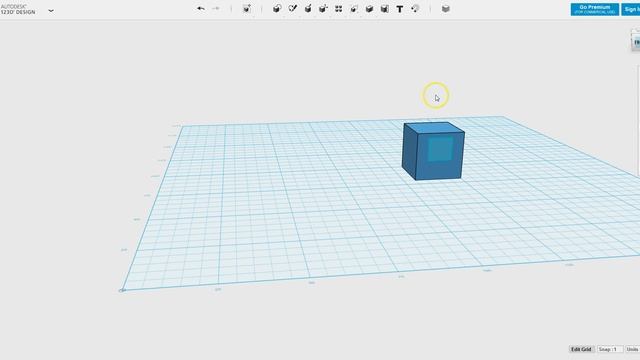Open the Grouping tool menu

point(354,9)
